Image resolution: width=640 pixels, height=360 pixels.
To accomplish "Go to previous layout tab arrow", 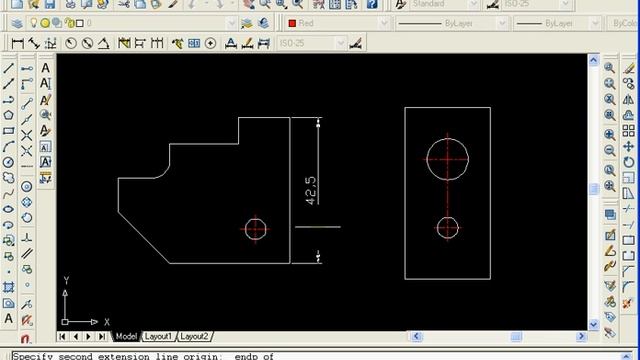I will 76,336.
